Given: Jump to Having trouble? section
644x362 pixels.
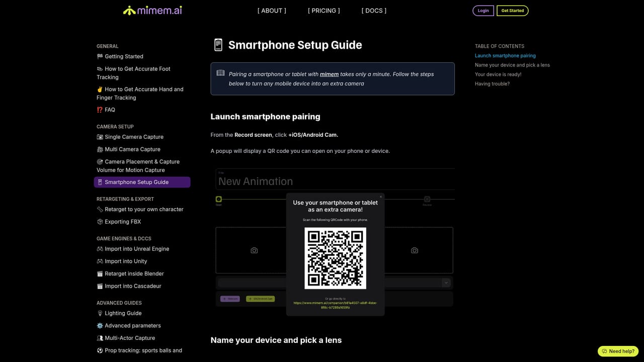Looking at the screenshot, I should coord(492,84).
